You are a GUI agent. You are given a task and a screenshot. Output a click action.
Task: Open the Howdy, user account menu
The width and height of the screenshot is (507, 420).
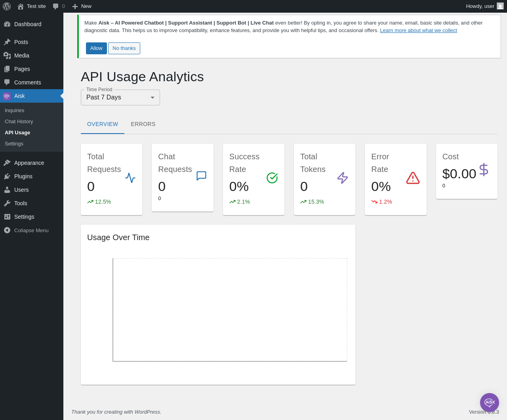point(485,6)
